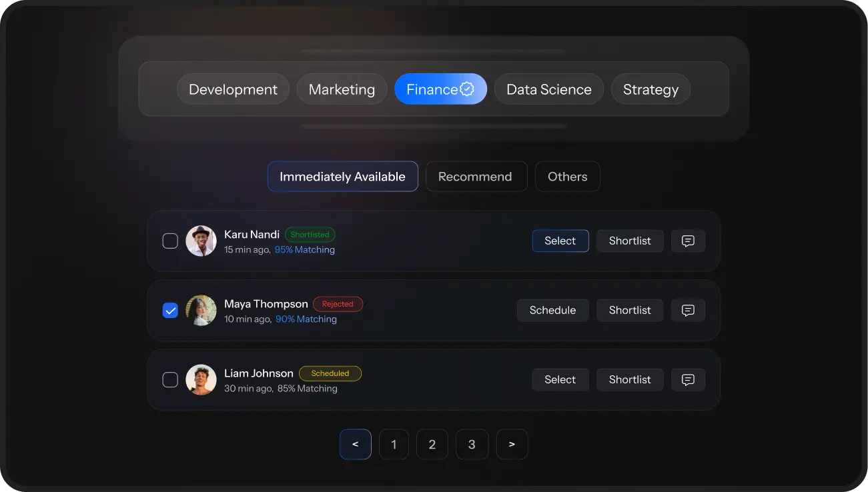This screenshot has width=868, height=492.
Task: Click Maya Thompson's profile avatar
Action: 201,311
